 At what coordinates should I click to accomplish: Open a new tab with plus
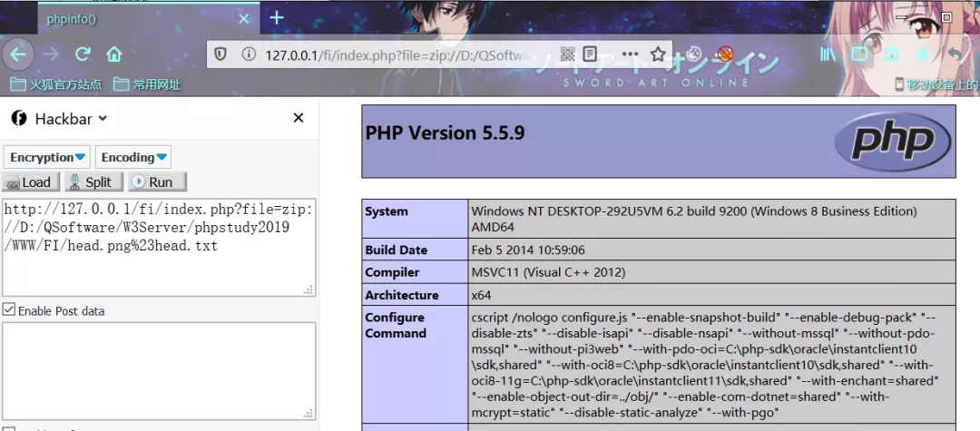[276, 18]
